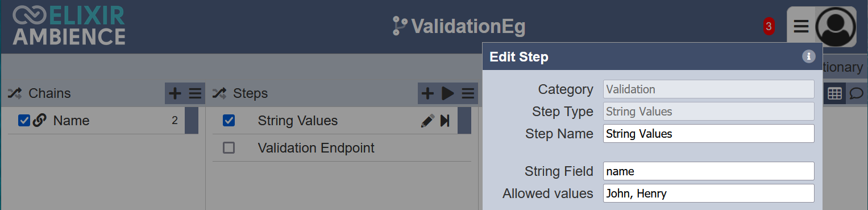Uncheck the String Values step checkbox
The width and height of the screenshot is (868, 210).
point(229,121)
